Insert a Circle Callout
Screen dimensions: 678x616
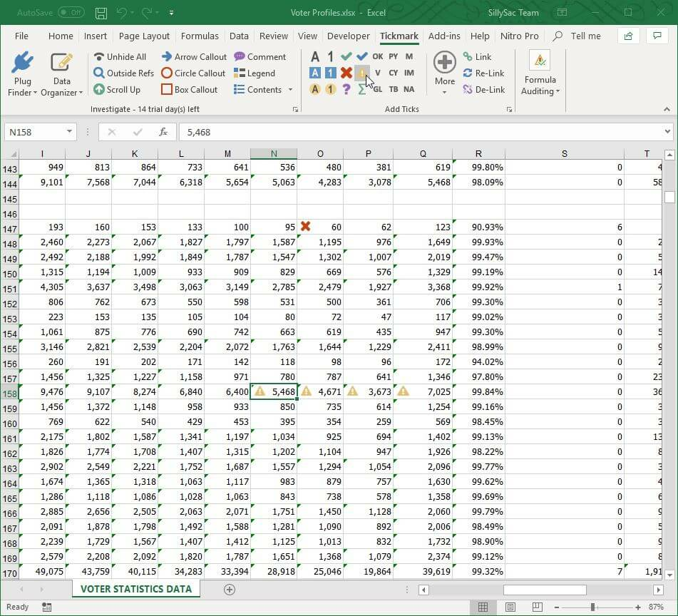click(x=193, y=73)
